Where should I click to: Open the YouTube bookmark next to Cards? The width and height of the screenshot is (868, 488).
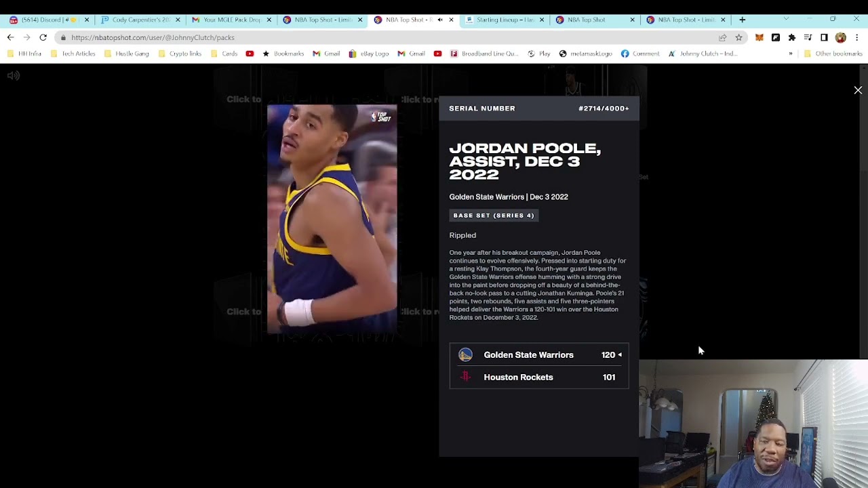pyautogui.click(x=250, y=54)
